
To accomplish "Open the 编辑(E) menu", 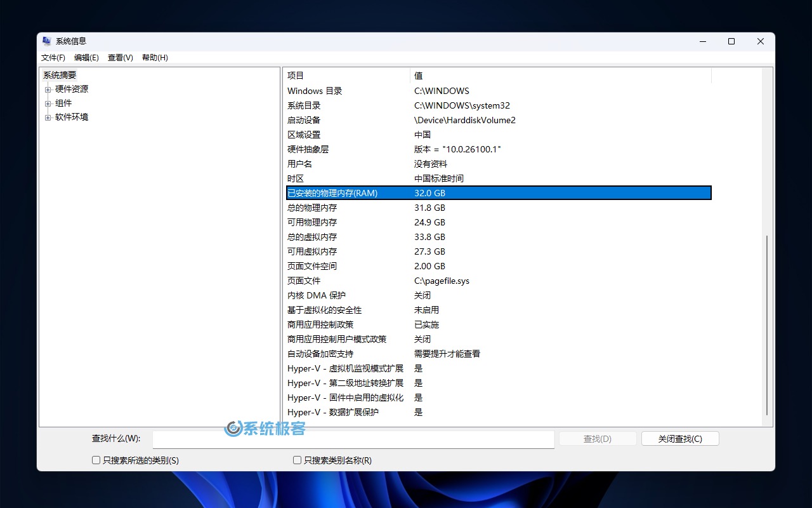I will click(86, 58).
